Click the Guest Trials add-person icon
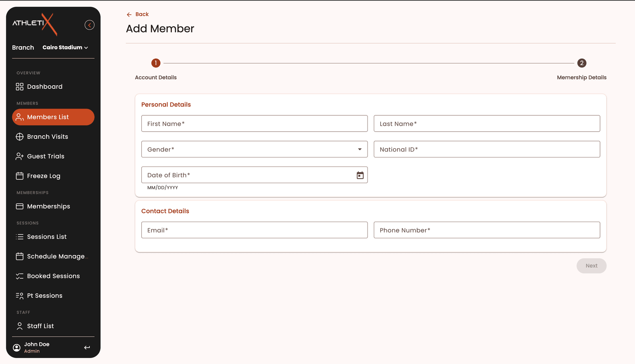 (x=19, y=156)
